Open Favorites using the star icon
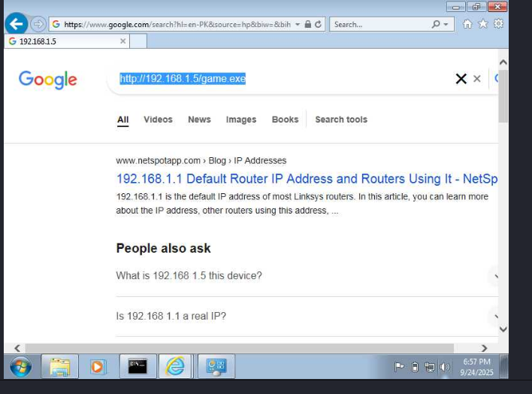The image size is (532, 394). coord(483,24)
